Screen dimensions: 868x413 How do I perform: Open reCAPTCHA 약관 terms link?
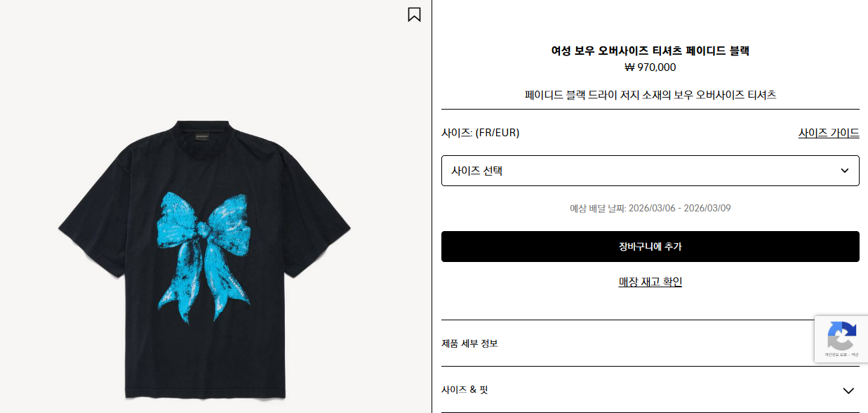pos(854,355)
